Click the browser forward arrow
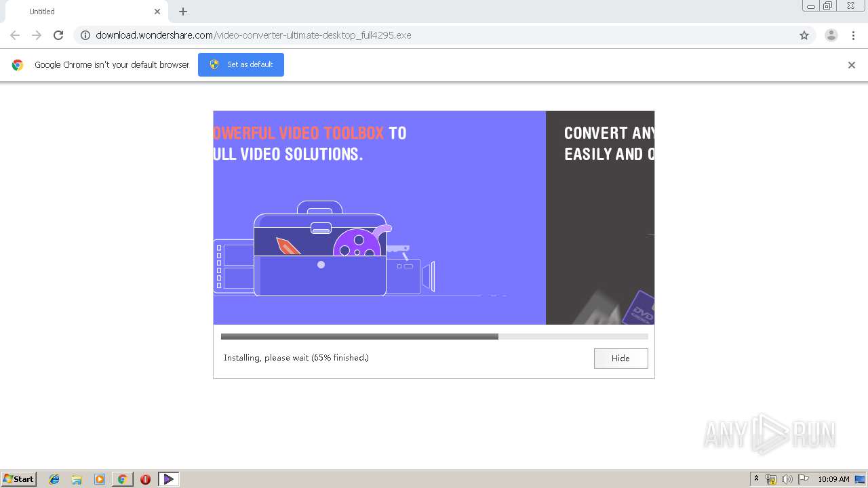Screen dimensions: 868x488 (37, 35)
